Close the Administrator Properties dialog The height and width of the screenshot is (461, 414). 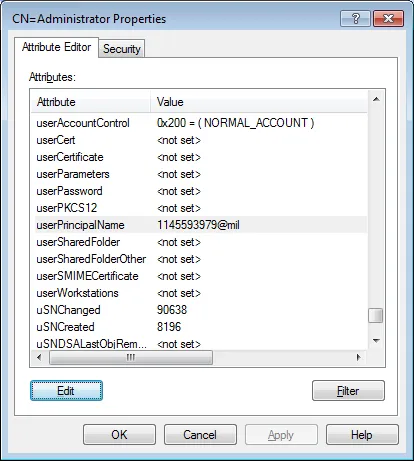pos(389,18)
